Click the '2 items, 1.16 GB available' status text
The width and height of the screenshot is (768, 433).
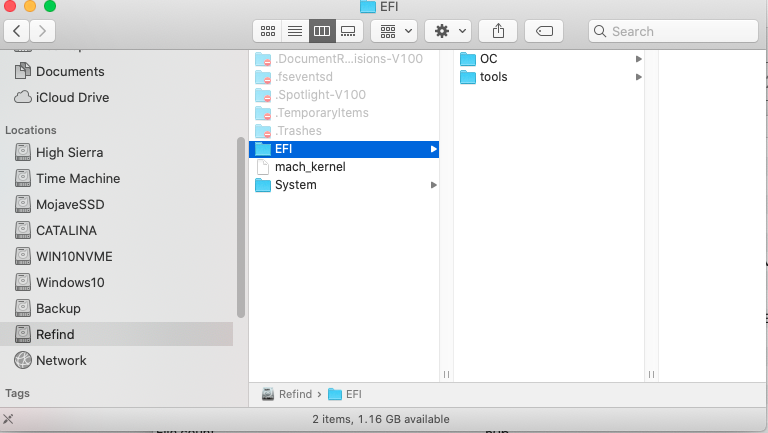pos(381,419)
